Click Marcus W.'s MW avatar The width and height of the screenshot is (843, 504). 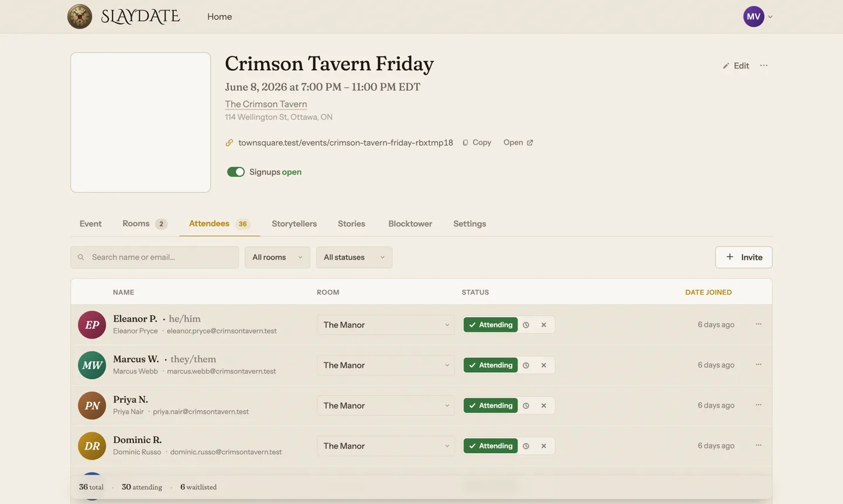[x=92, y=365]
